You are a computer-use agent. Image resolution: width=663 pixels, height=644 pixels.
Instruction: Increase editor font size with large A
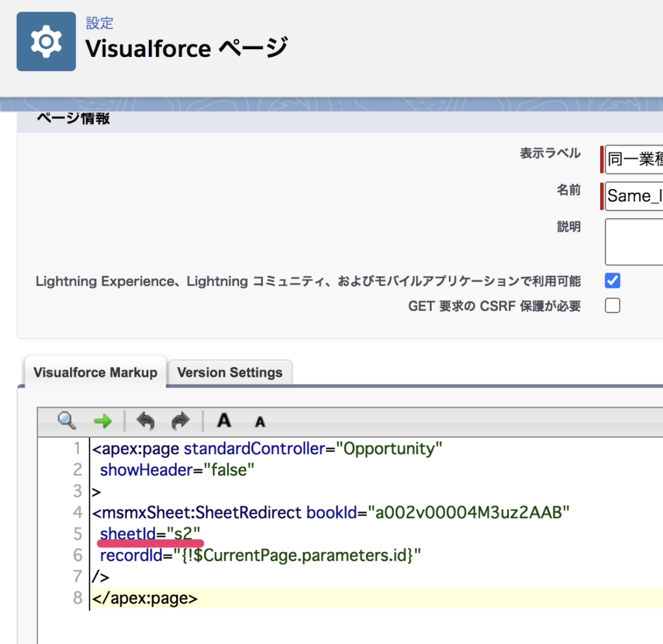[x=224, y=421]
